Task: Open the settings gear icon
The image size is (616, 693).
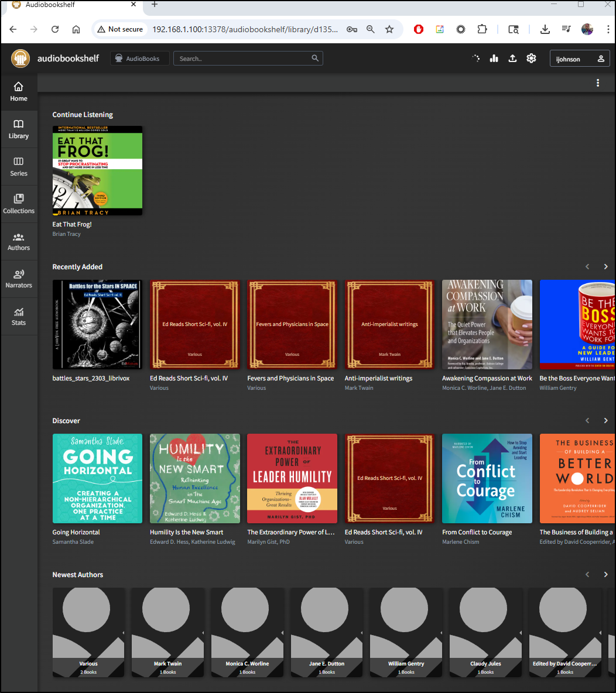Action: (x=531, y=59)
